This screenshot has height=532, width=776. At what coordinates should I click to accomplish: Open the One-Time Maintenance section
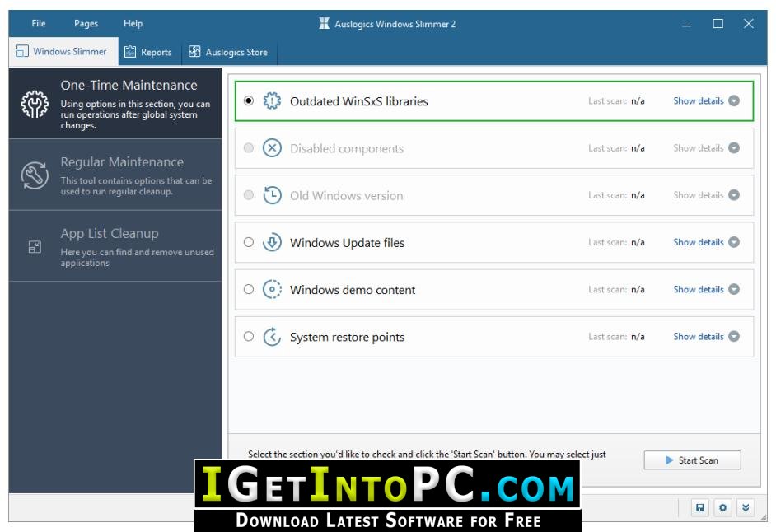click(x=115, y=104)
